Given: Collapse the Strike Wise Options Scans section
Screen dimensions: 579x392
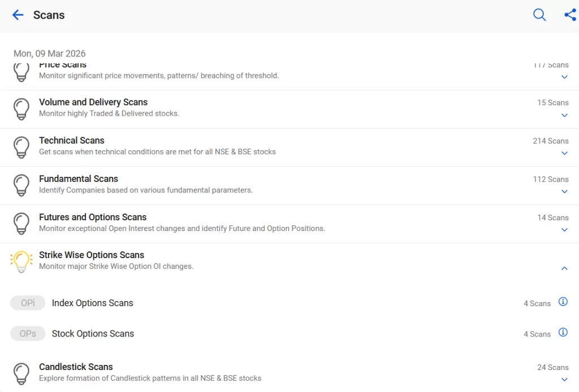Looking at the screenshot, I should coord(564,269).
